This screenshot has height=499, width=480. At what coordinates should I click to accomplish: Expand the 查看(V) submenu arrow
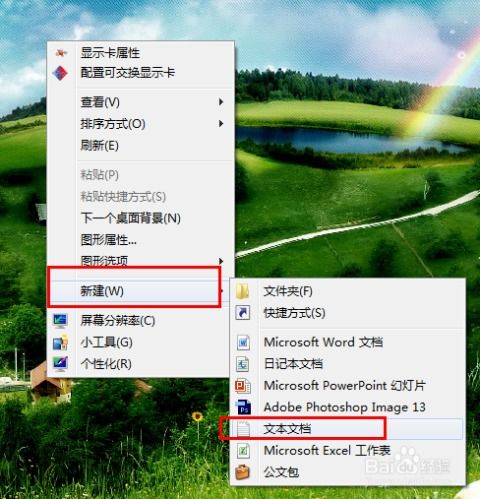221,102
